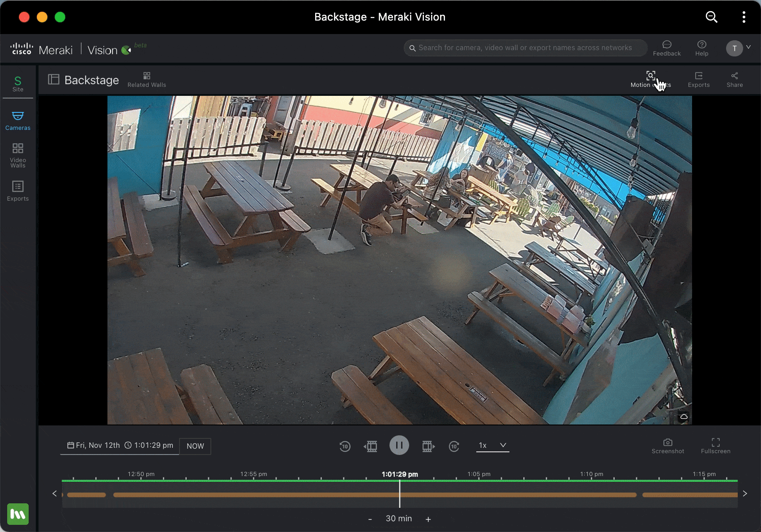Screen dimensions: 761x532
Task: Enter Fullscreen mode
Action: (x=715, y=446)
